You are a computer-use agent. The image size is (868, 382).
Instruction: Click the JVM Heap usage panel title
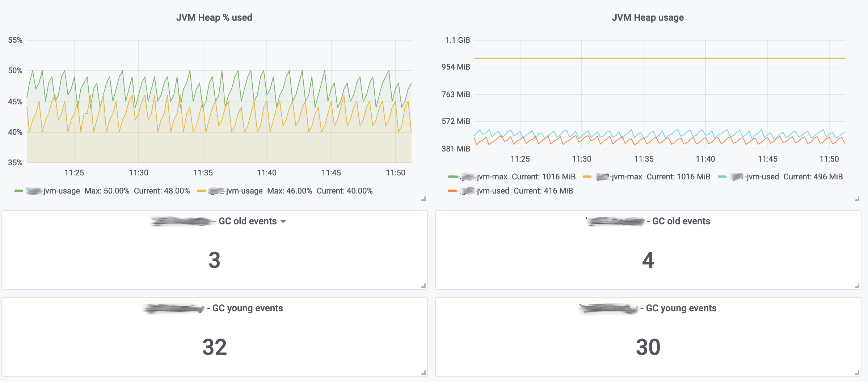tap(648, 17)
